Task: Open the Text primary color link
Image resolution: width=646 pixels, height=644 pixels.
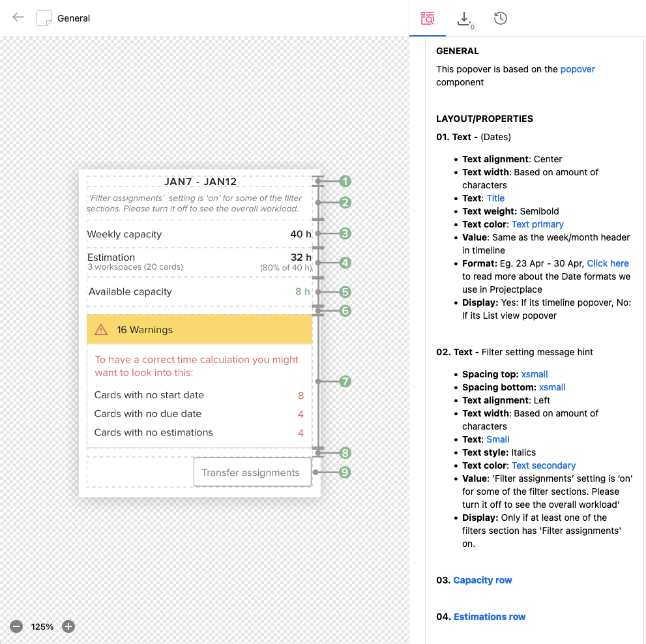Action: [538, 224]
